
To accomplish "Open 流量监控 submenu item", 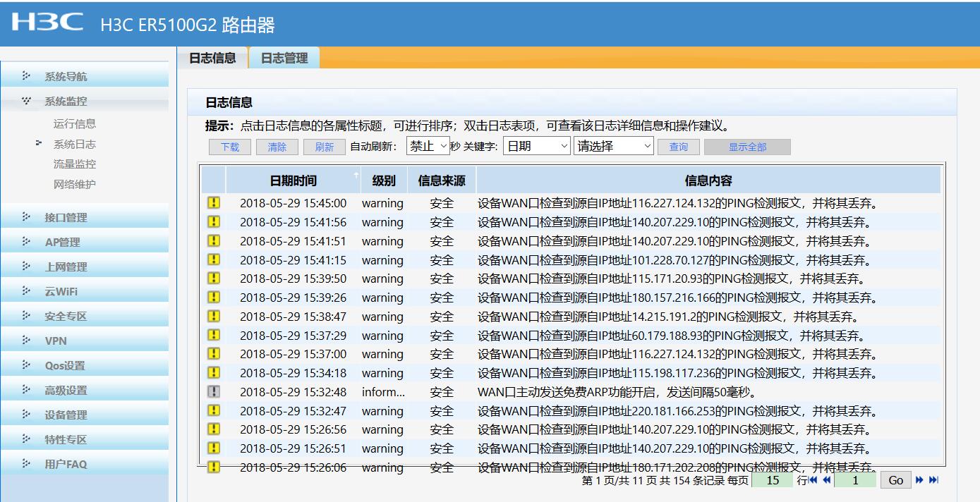I will [x=75, y=164].
